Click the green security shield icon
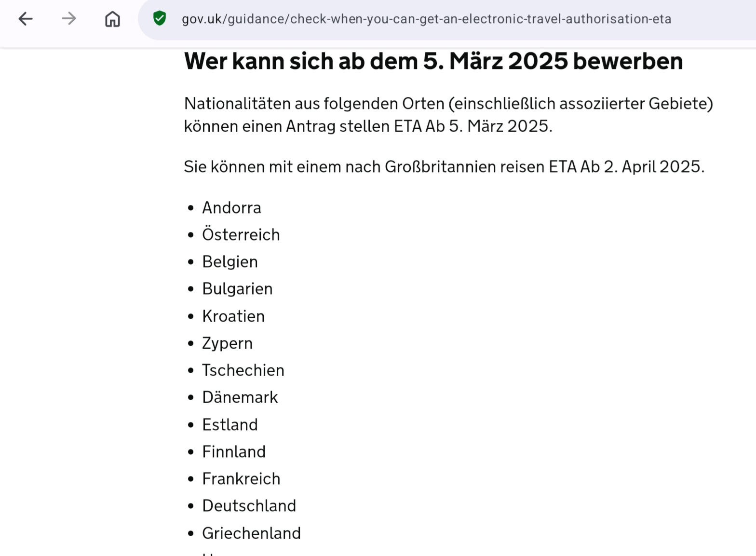Image resolution: width=756 pixels, height=556 pixels. tap(160, 19)
